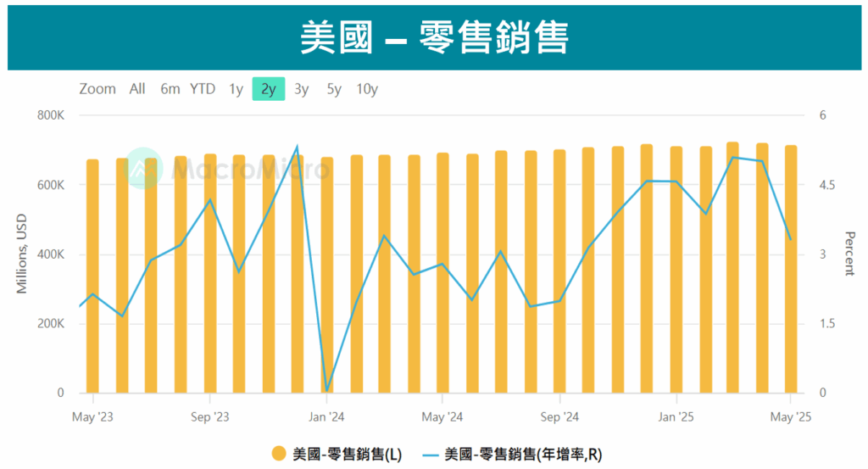Click the Millions, USD axis title
868x469 pixels.
(x=21, y=254)
